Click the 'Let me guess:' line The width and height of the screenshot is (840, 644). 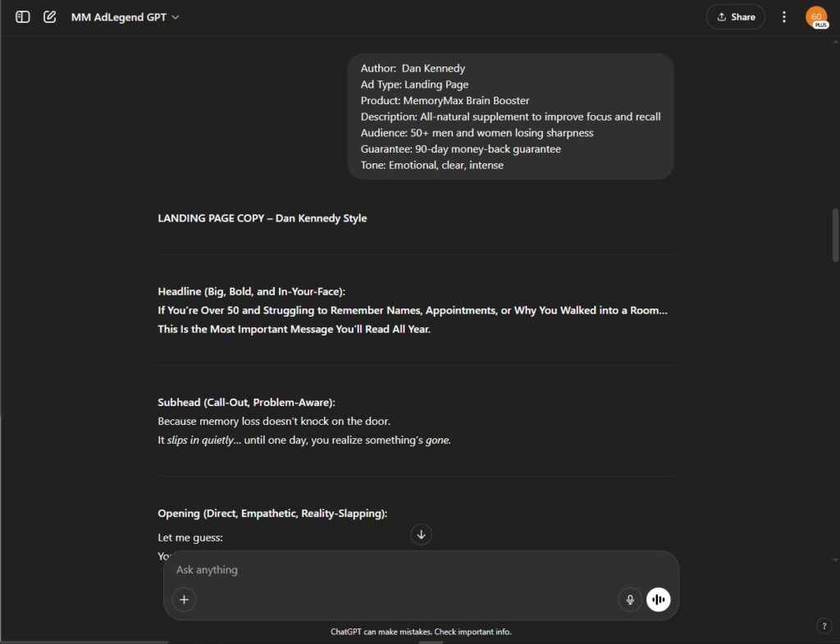(190, 537)
